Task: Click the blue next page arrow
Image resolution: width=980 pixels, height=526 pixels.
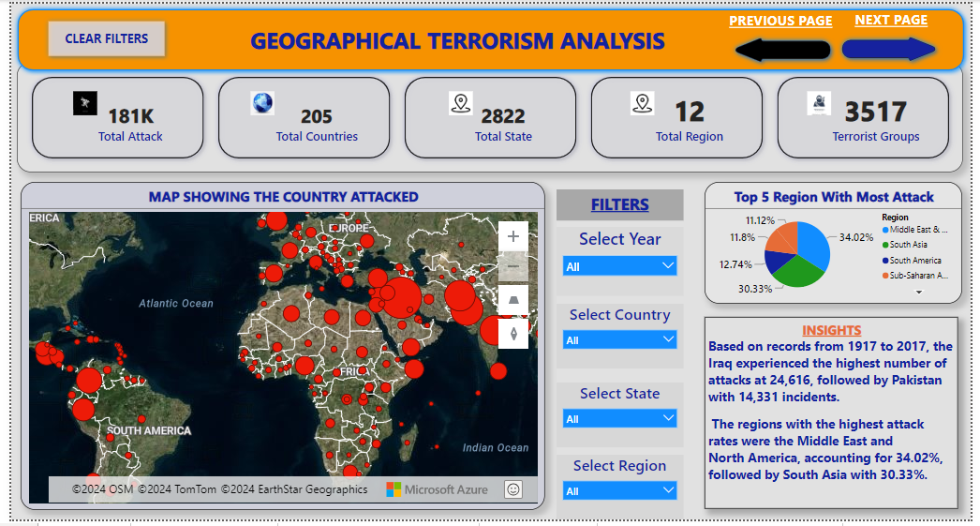Action: pyautogui.click(x=889, y=49)
